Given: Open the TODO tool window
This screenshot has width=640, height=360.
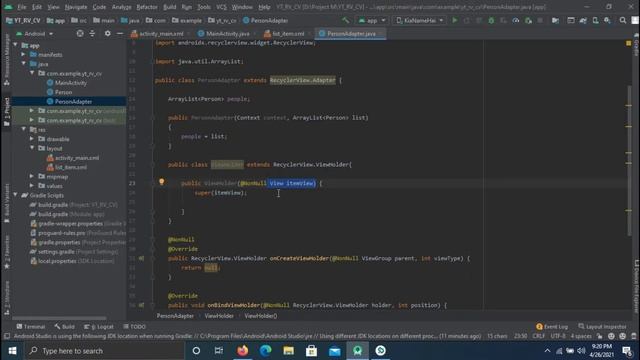Looking at the screenshot, I should coord(134,327).
